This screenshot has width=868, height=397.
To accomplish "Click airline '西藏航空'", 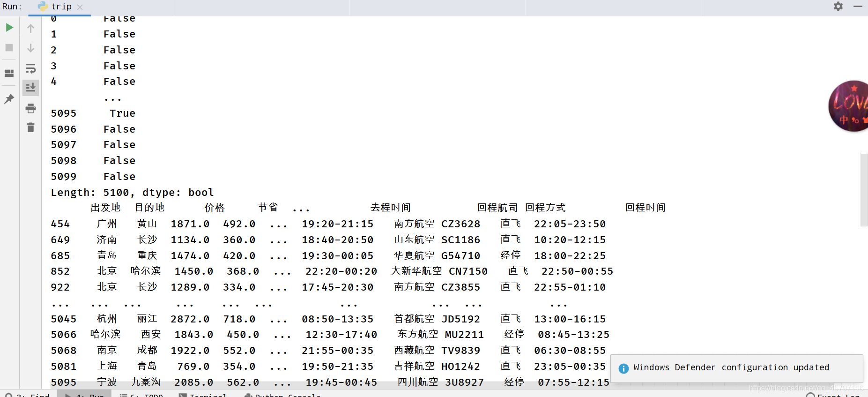I will click(x=414, y=350).
